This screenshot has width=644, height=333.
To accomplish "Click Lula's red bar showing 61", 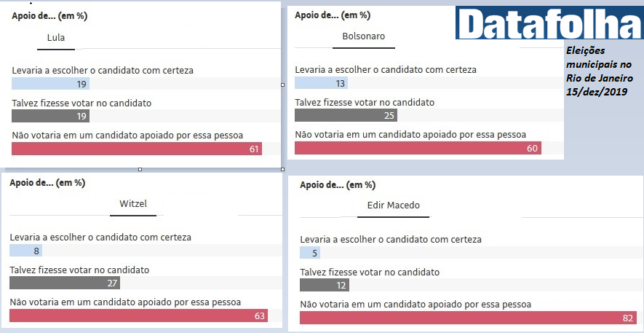I will pos(137,149).
